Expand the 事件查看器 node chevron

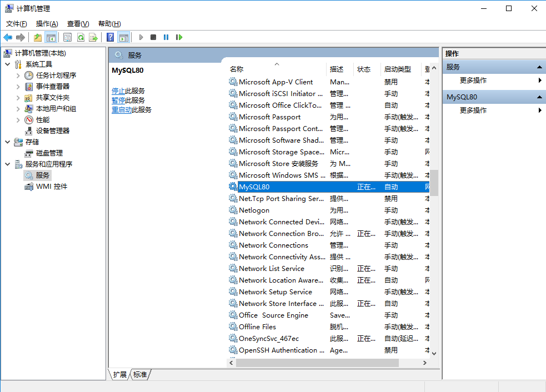pos(18,86)
